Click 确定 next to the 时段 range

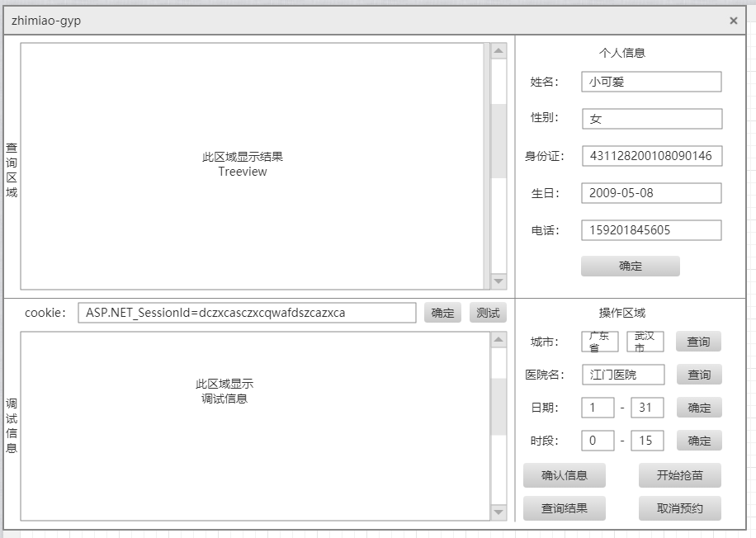coord(698,440)
